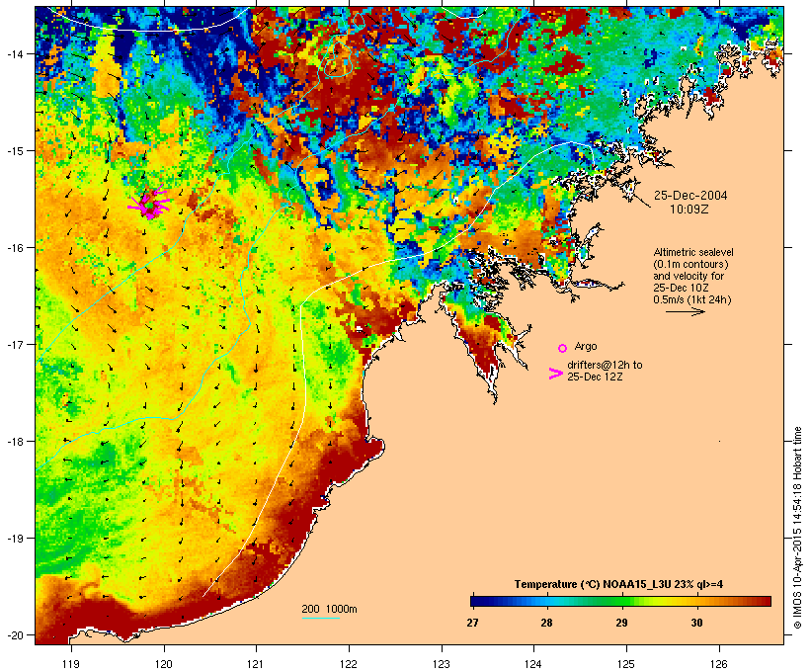Image resolution: width=810 pixels, height=672 pixels.
Task: Click the 'and velocity for' text line
Action: pyautogui.click(x=688, y=276)
